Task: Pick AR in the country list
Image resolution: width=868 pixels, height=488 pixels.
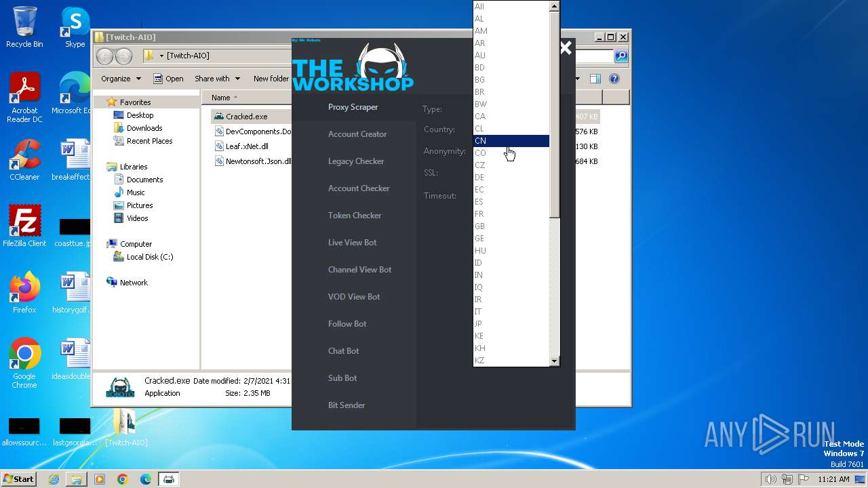Action: tap(511, 43)
